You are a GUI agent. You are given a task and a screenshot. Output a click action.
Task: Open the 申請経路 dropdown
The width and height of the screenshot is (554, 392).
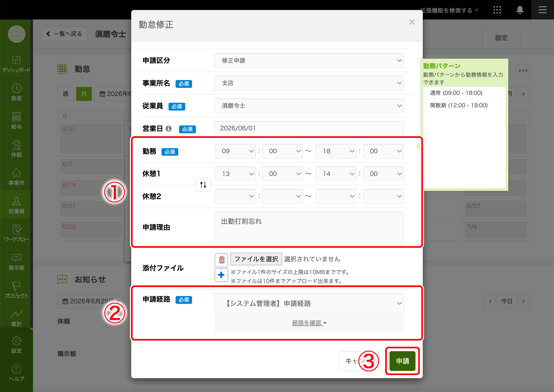pos(309,303)
